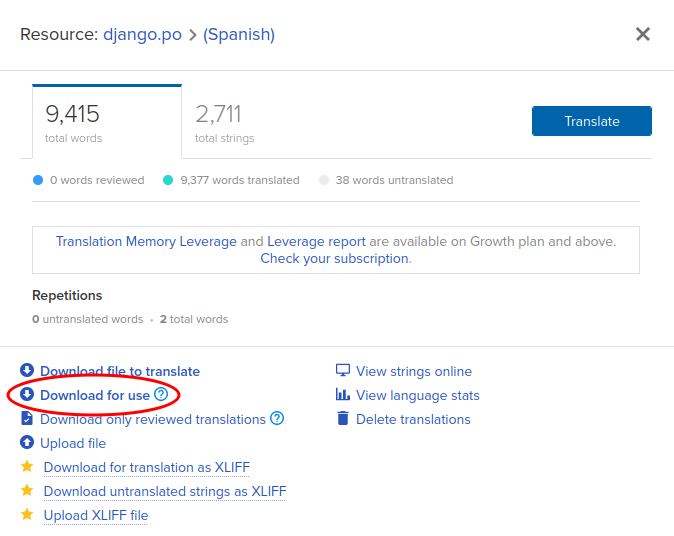Image resolution: width=674 pixels, height=536 pixels.
Task: Click the upload arrow icon beside 'Upload file'
Action: point(27,443)
